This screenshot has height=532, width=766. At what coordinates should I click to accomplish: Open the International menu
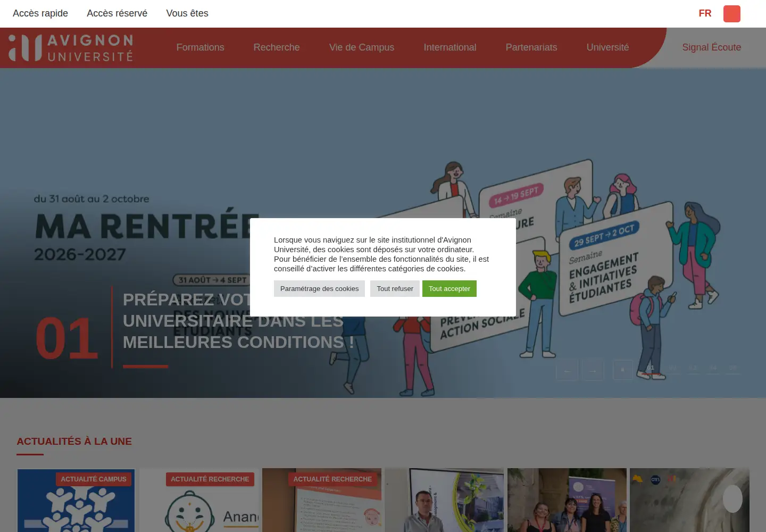[450, 47]
